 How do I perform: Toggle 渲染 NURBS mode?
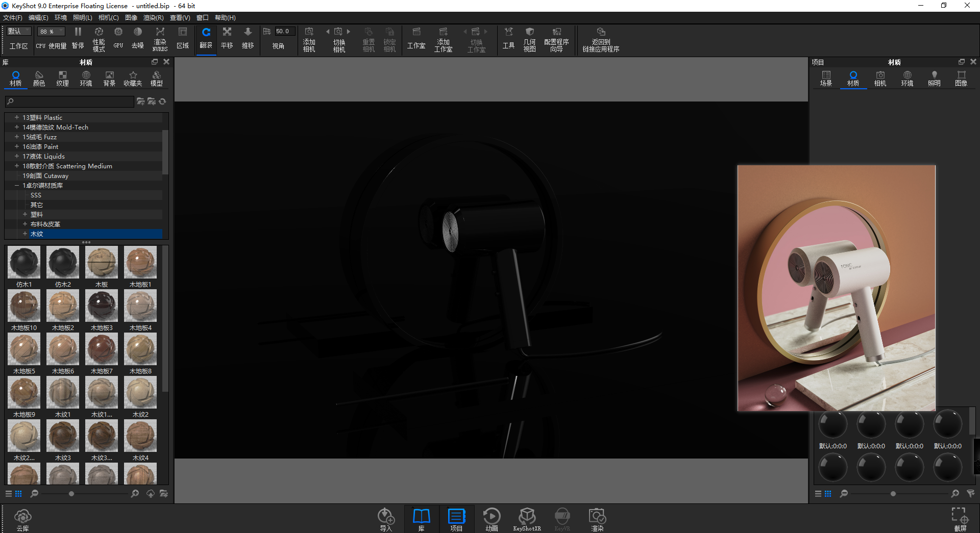tap(160, 39)
